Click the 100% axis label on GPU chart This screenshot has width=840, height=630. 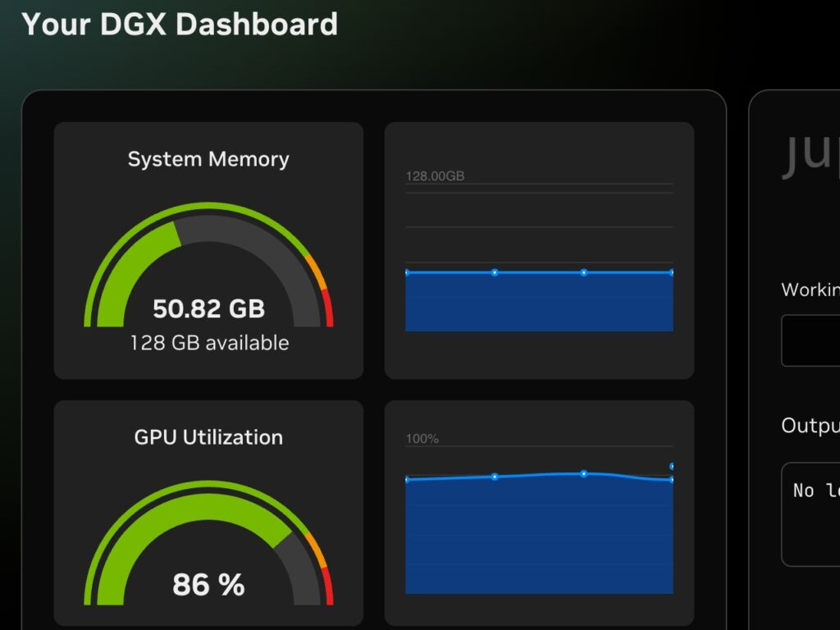[422, 439]
